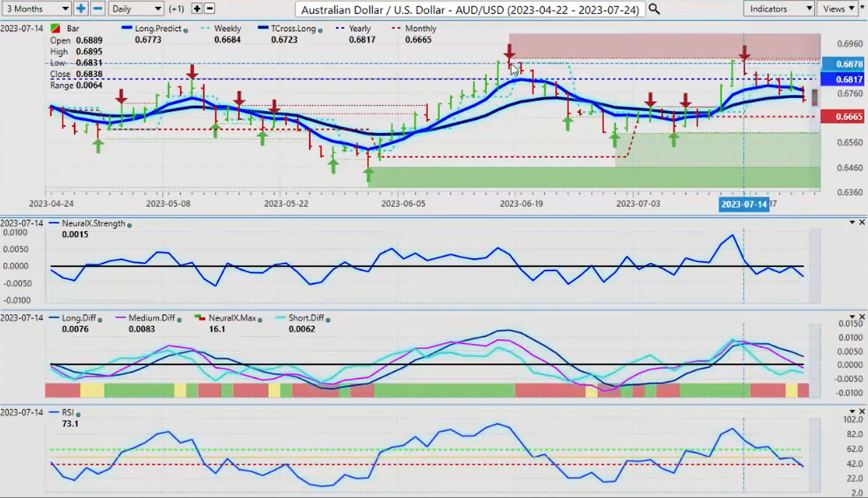Viewport: 868px width, 498px height.
Task: Click the NeuralX.Strength value 0.0015
Action: pos(75,234)
